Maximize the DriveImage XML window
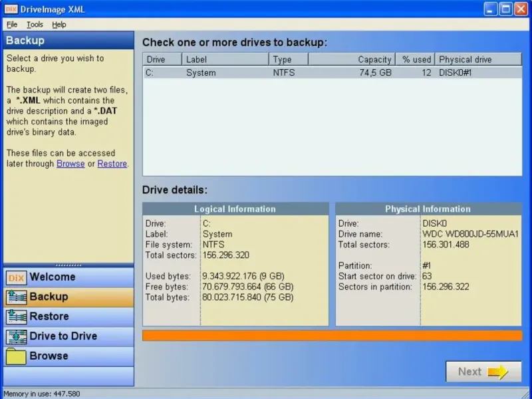532x399 pixels. click(505, 9)
